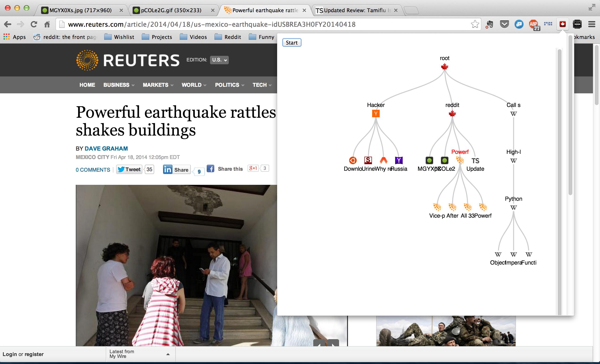
Task: Expand the BUSINESS navigation menu
Action: click(x=118, y=85)
